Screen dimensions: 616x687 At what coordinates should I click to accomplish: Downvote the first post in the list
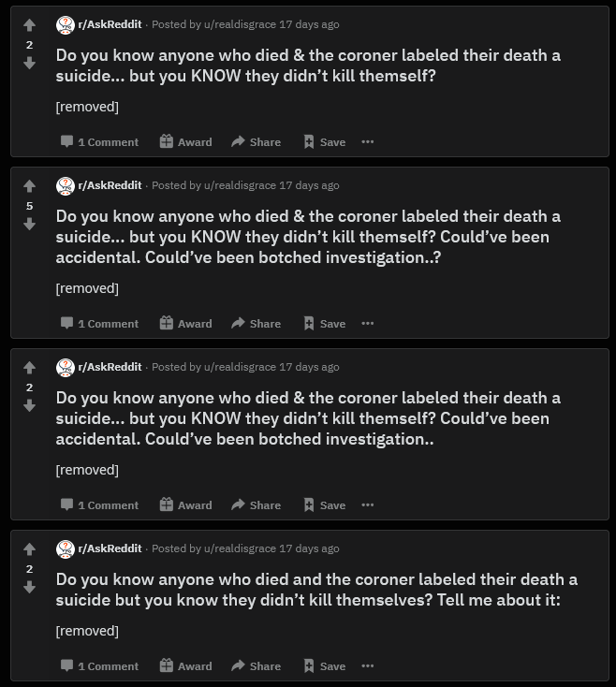click(x=29, y=64)
